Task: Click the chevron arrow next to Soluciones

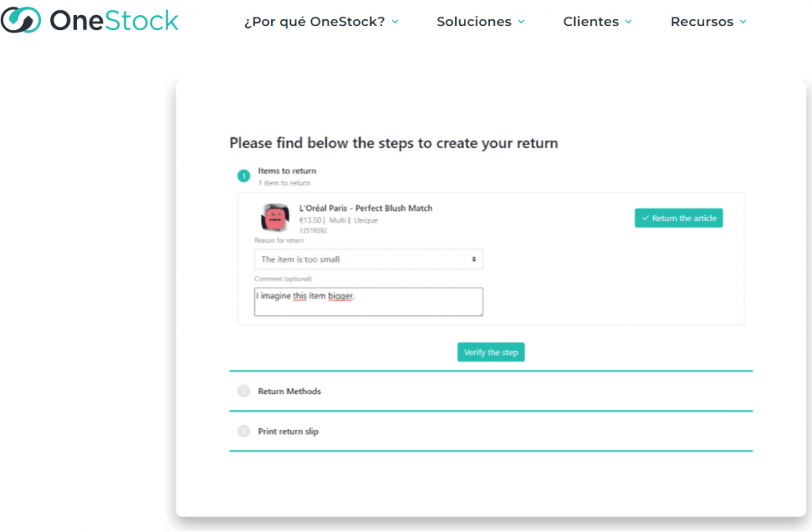Action: [x=521, y=21]
